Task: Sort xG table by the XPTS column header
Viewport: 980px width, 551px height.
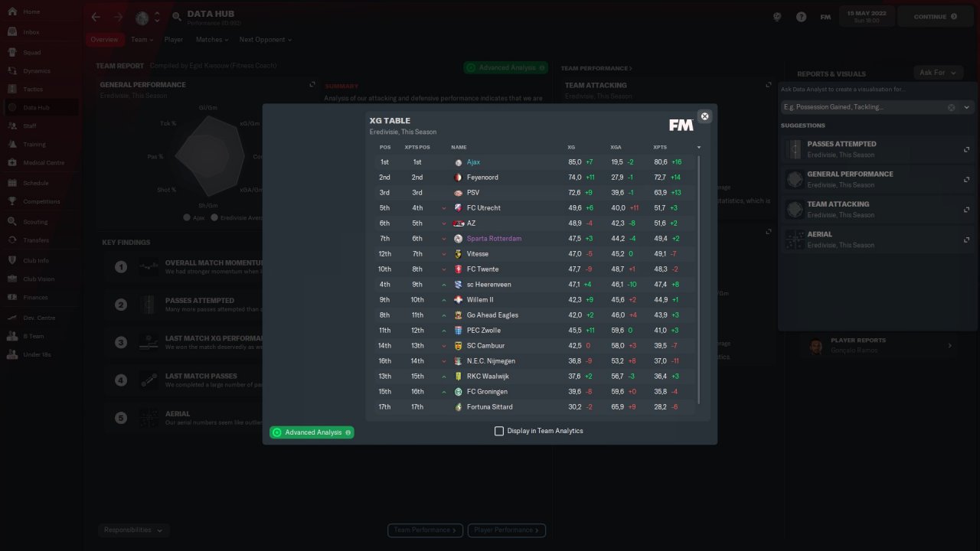Action: pyautogui.click(x=660, y=147)
